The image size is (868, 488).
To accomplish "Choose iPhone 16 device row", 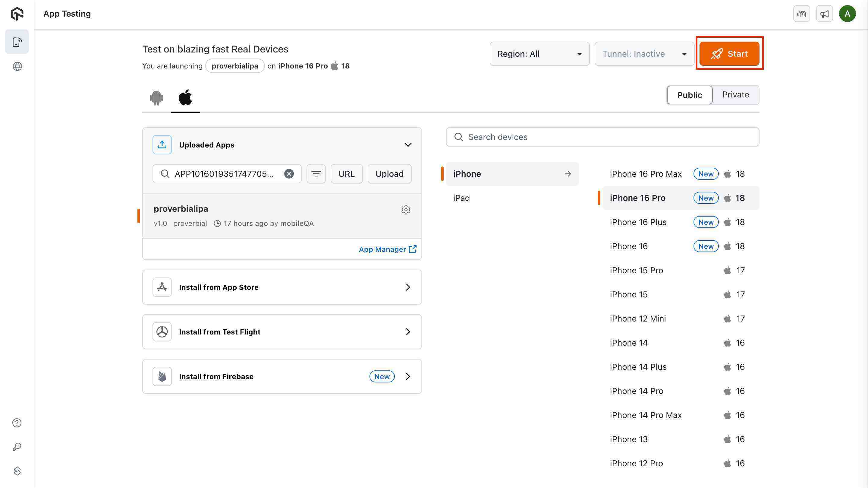I will point(681,246).
